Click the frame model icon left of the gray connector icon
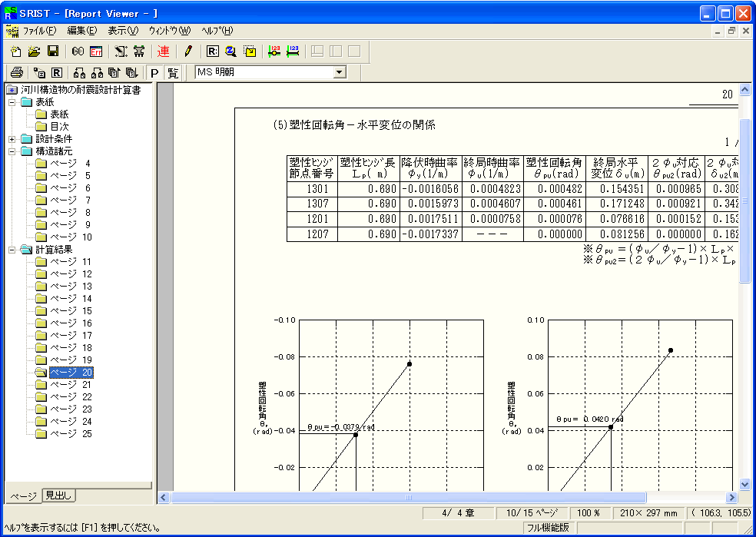The height and width of the screenshot is (537, 756). pos(121,51)
